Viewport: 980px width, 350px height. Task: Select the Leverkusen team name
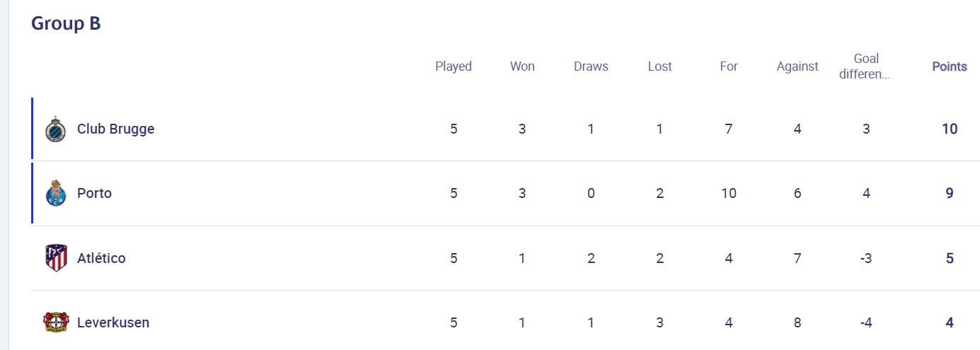click(x=113, y=322)
